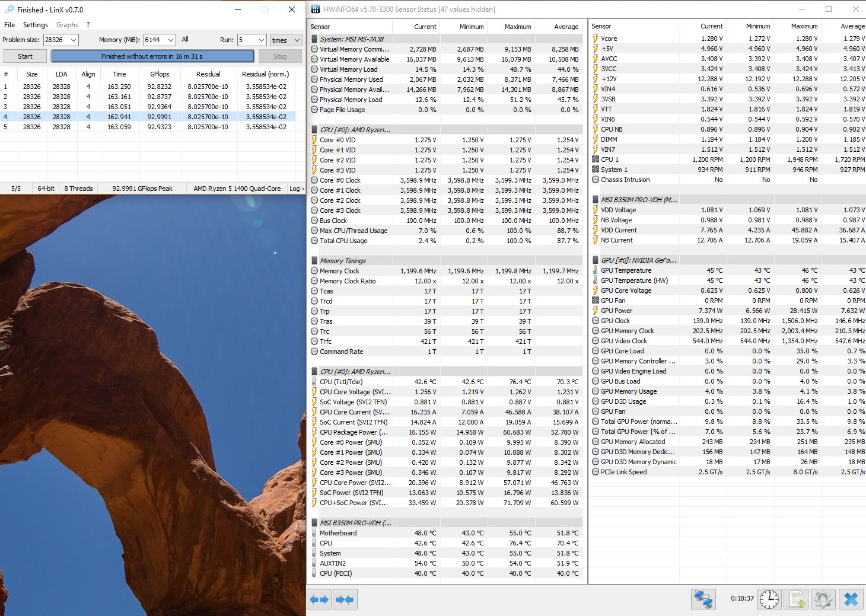Open HWiNFO sensor settings gear
This screenshot has height=616, width=866.
pos(823,599)
